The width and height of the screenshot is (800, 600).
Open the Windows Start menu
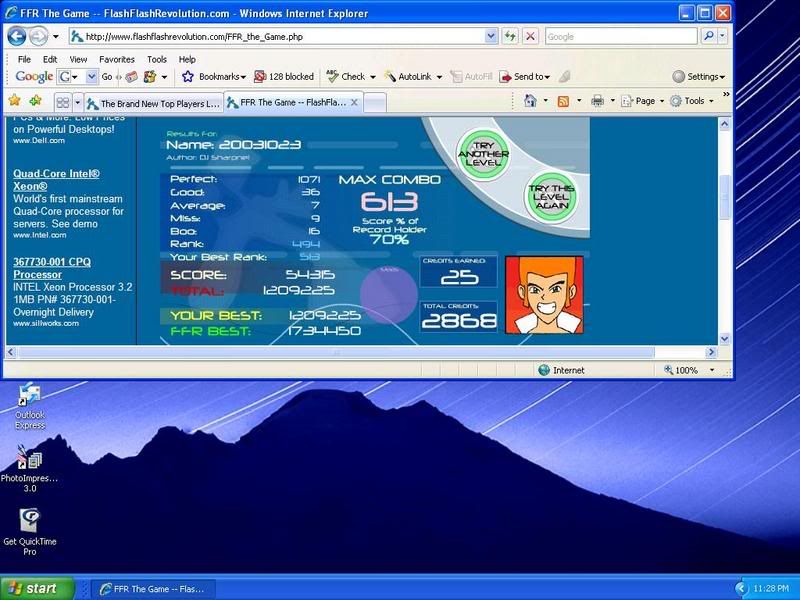click(37, 589)
